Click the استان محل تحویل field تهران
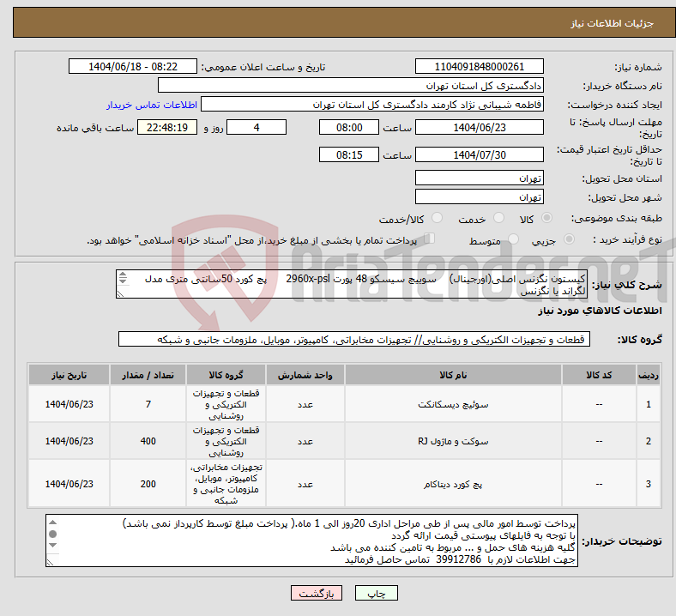Image resolution: width=676 pixels, height=616 pixels. (x=479, y=178)
